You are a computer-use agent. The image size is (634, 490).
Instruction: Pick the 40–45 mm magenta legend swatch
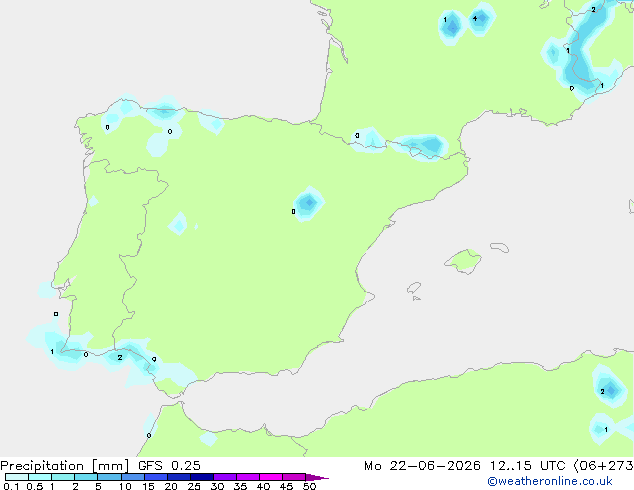point(271,477)
